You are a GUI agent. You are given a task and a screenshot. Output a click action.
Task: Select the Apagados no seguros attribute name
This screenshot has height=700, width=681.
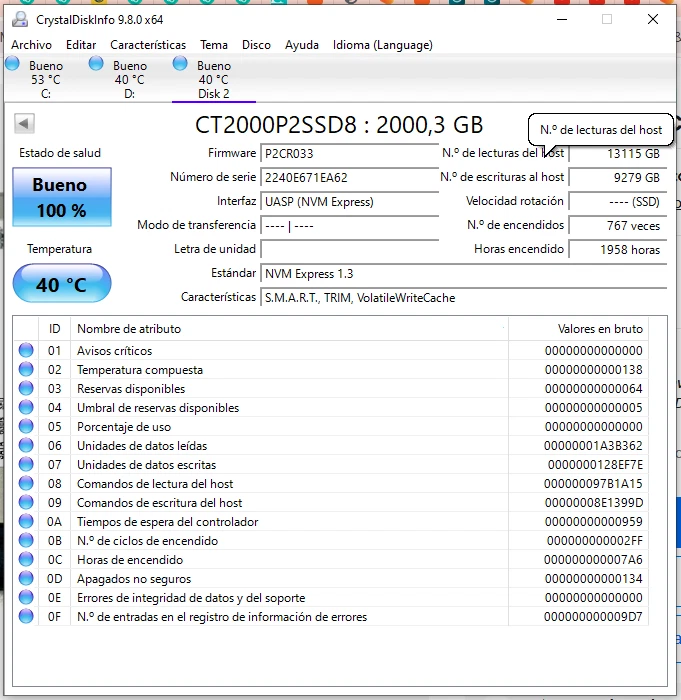(134, 579)
